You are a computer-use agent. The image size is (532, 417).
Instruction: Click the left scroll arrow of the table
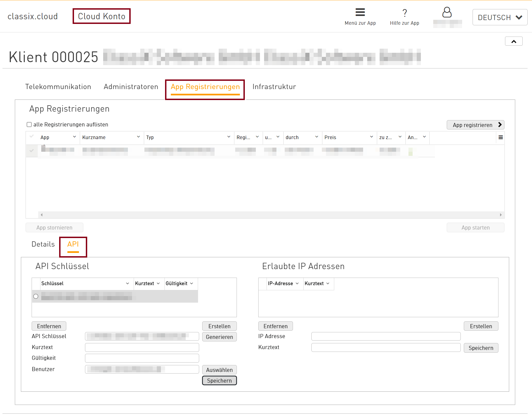tap(42, 215)
